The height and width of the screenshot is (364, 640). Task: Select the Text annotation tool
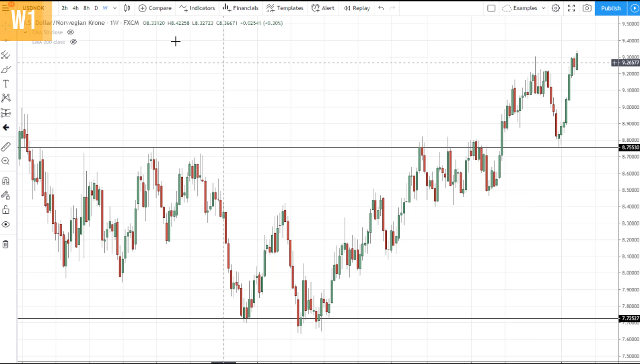(x=6, y=83)
